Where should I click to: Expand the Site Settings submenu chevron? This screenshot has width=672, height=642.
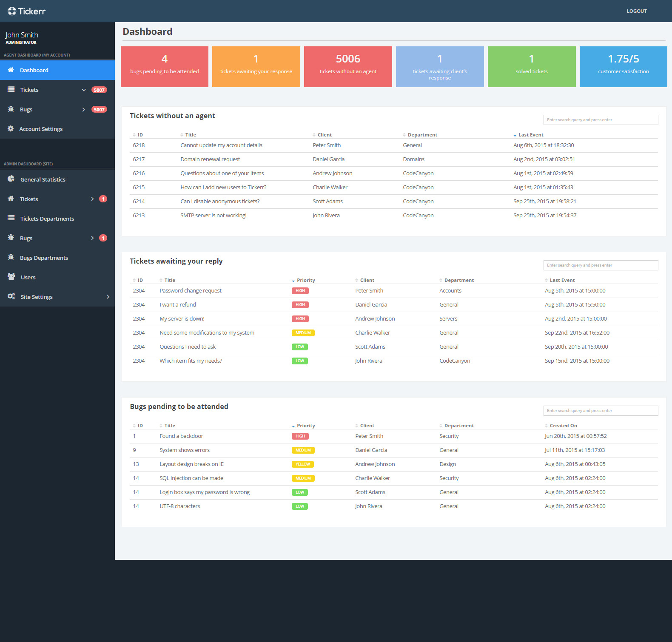[108, 297]
